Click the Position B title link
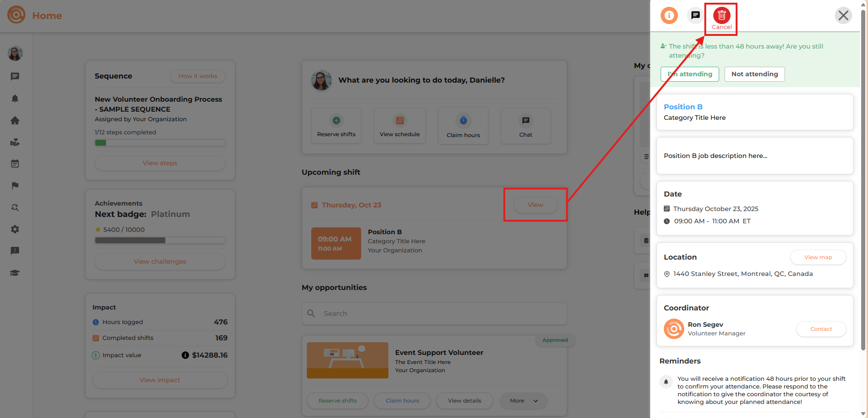868x418 pixels. (x=683, y=107)
